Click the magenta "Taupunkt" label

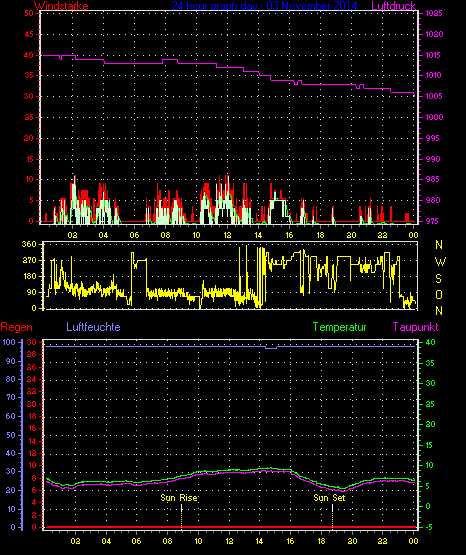click(x=415, y=327)
